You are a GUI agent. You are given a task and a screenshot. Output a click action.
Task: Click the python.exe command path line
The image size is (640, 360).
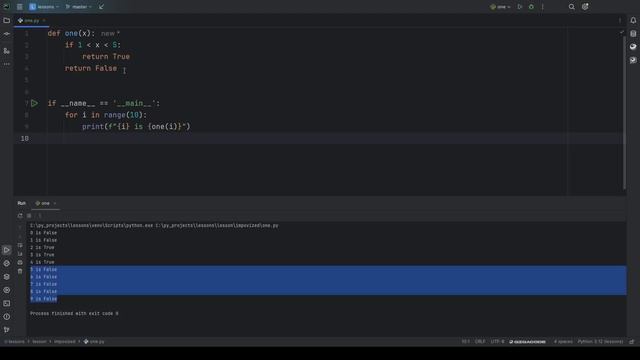pyautogui.click(x=154, y=225)
